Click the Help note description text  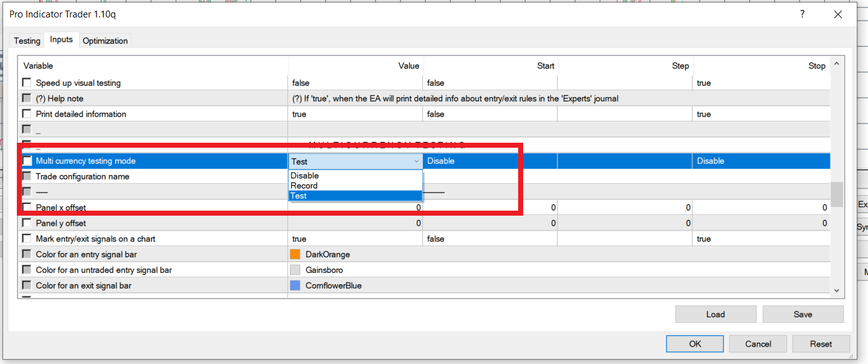pos(455,98)
